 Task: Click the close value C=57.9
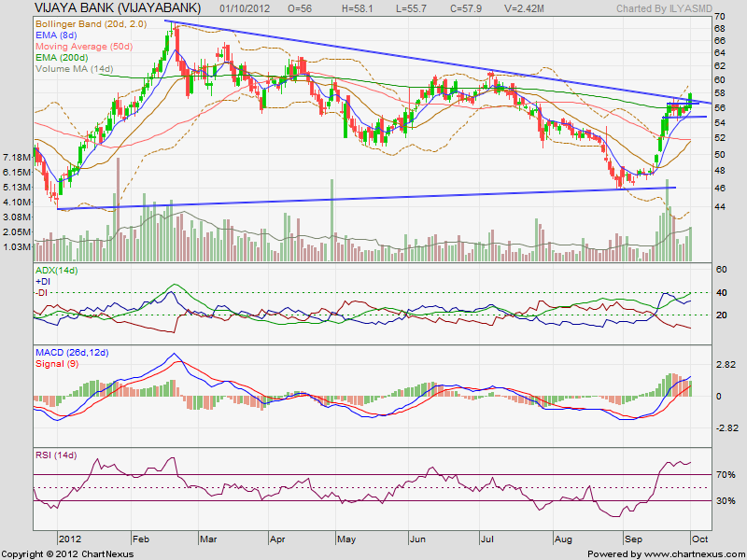coord(466,8)
